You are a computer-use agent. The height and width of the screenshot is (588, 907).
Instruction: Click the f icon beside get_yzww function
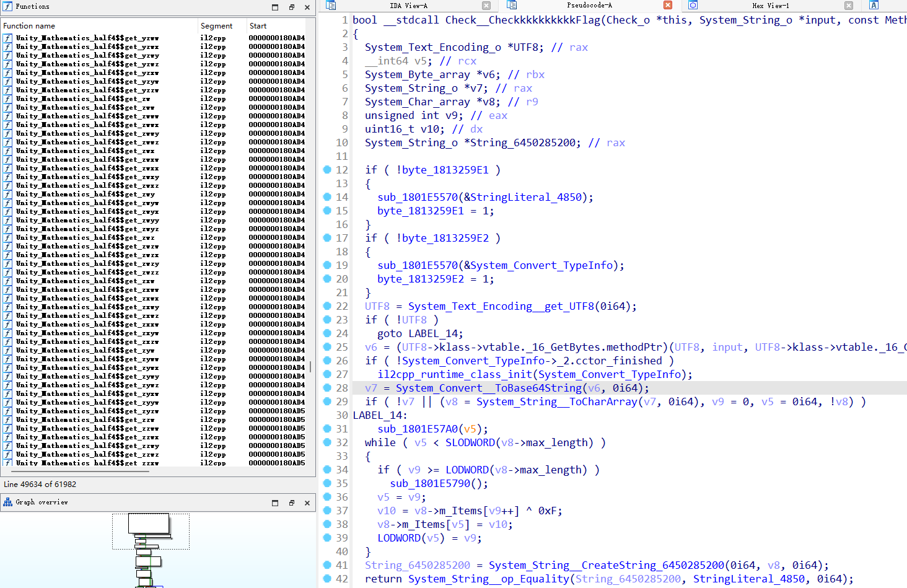(x=6, y=38)
